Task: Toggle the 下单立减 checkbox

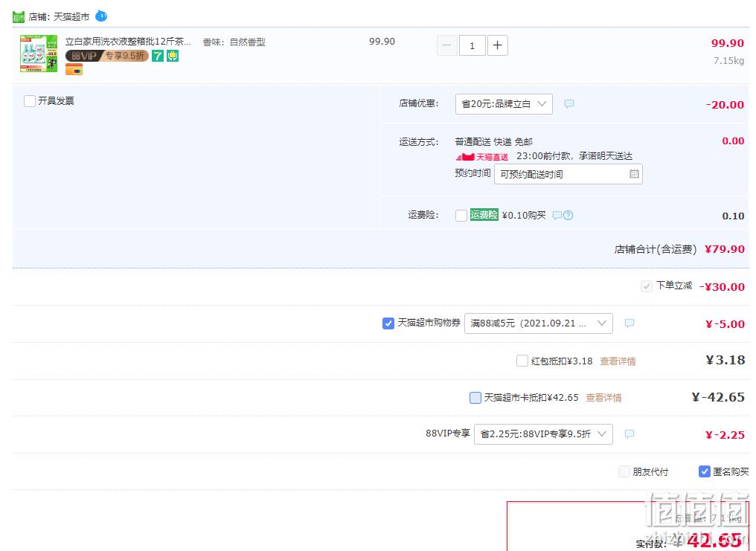Action: [647, 286]
